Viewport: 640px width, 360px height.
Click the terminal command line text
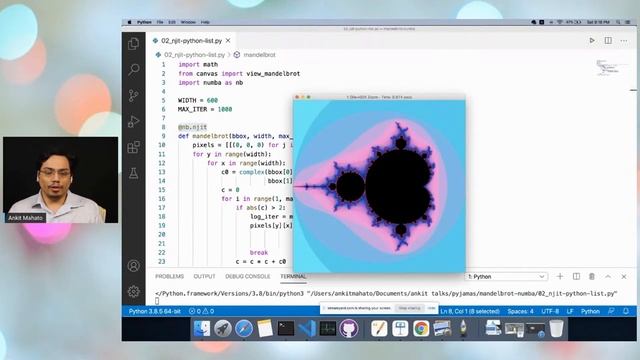[x=386, y=293]
